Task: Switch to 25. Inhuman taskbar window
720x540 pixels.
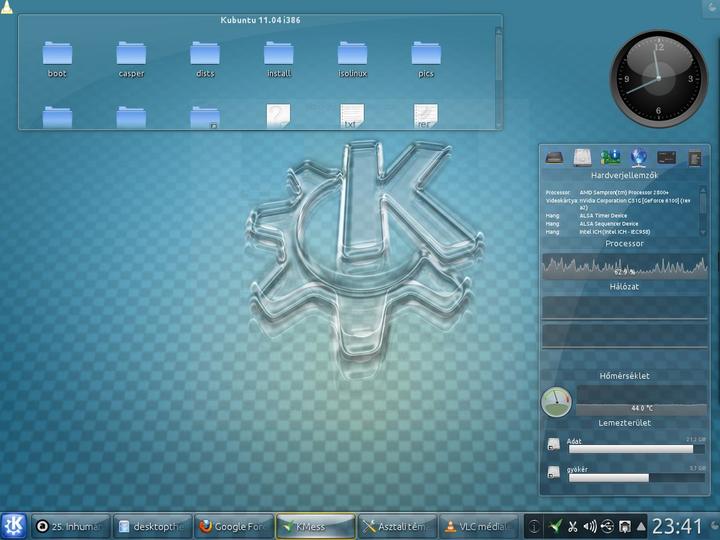Action: click(x=71, y=526)
